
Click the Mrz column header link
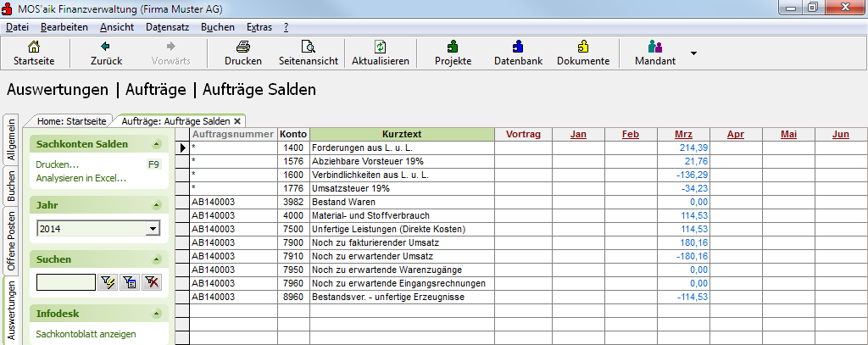coord(684,134)
